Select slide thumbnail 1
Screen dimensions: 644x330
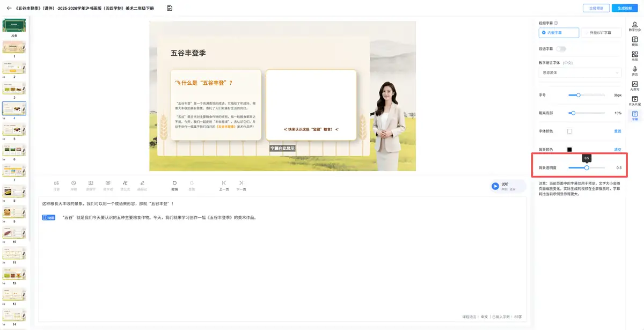(14, 46)
